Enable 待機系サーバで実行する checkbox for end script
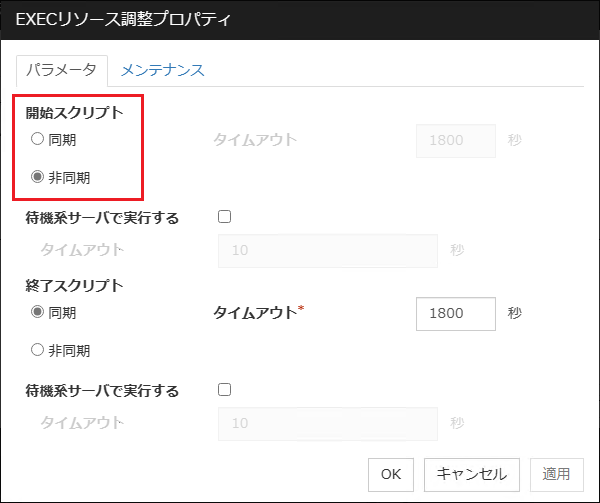This screenshot has height=503, width=600. (x=224, y=390)
